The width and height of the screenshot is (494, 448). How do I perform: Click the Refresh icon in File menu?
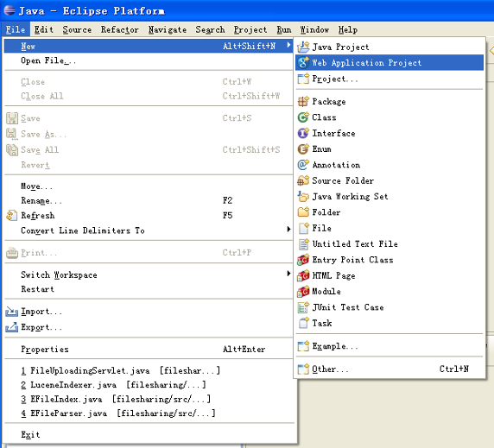[11, 215]
